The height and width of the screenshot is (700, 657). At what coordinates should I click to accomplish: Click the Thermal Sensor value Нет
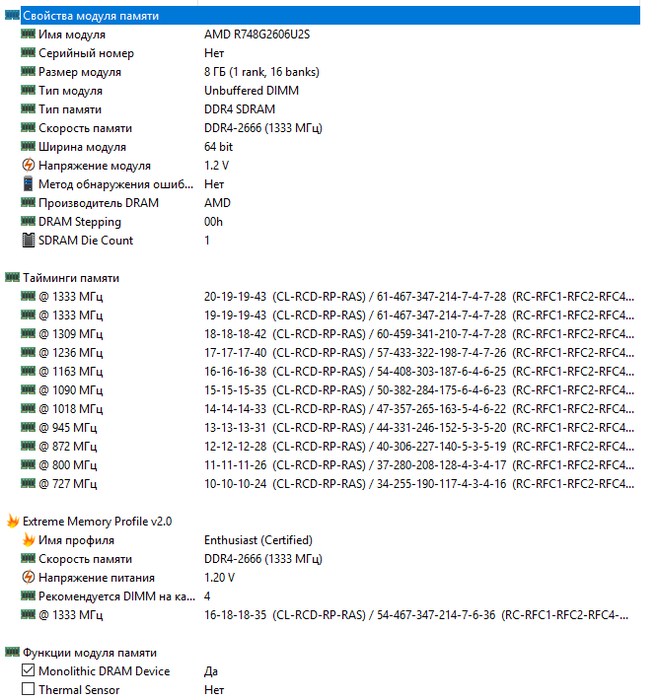(214, 690)
